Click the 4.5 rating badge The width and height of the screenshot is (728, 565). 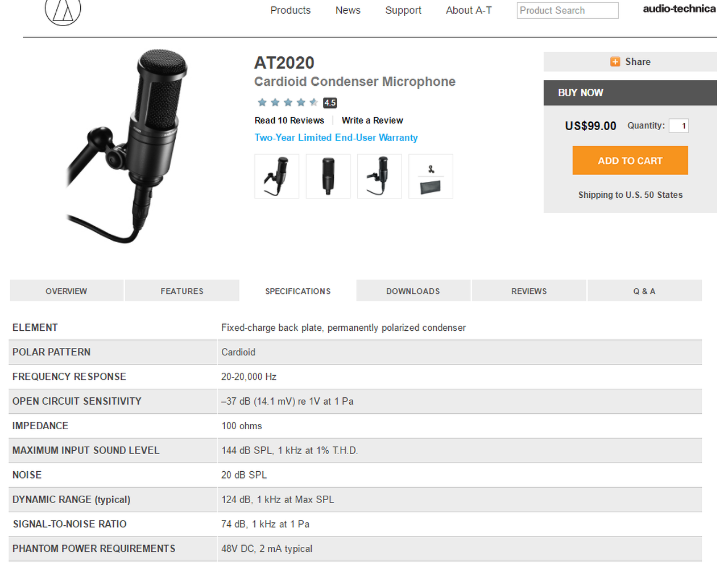coord(330,103)
